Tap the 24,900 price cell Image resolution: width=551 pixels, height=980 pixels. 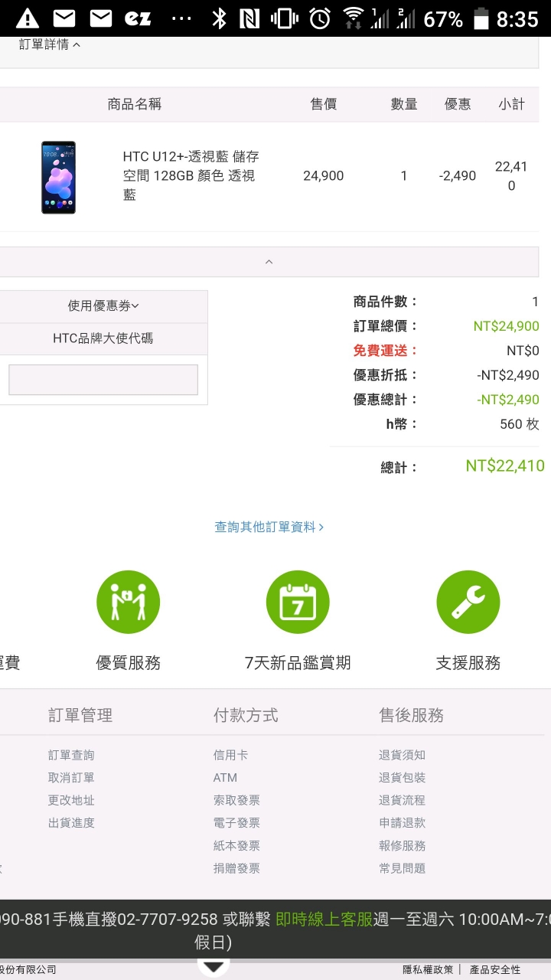(x=323, y=175)
